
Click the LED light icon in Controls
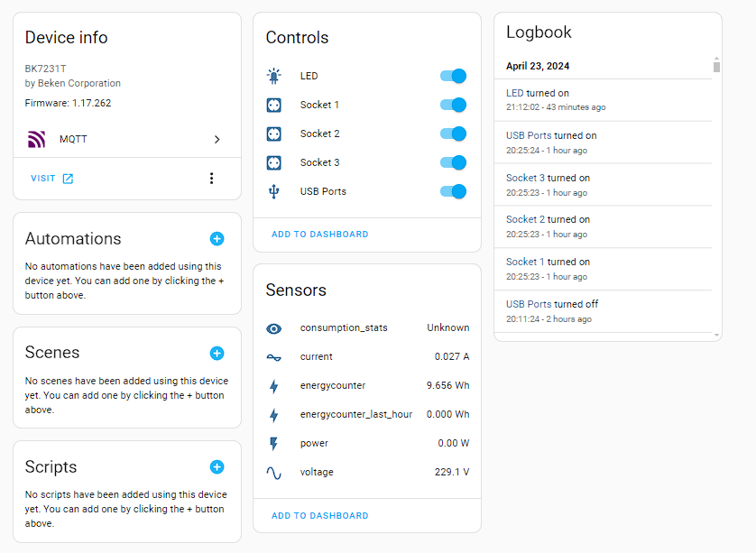pos(274,76)
